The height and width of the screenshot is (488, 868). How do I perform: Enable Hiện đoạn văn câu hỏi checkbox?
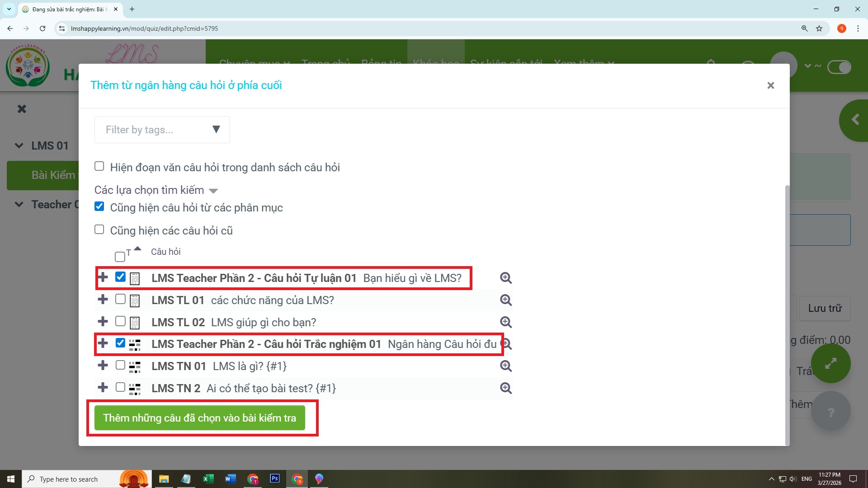pos(99,166)
